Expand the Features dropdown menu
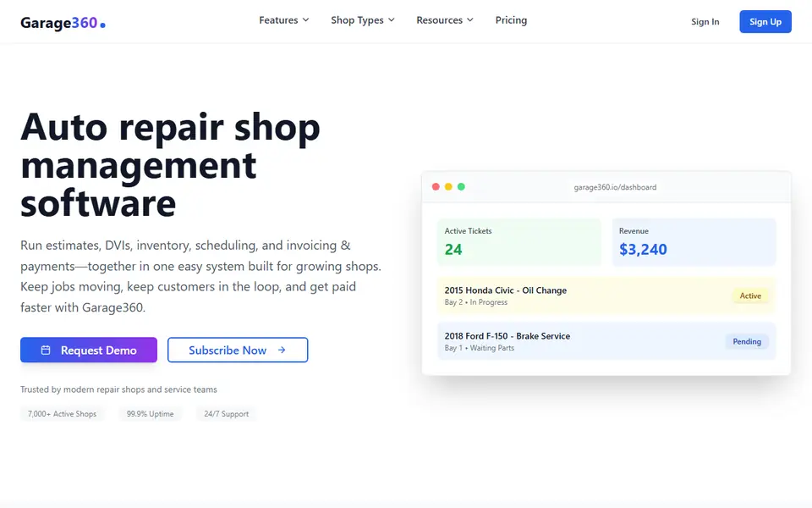Viewport: 812px width, 508px height. pos(284,20)
